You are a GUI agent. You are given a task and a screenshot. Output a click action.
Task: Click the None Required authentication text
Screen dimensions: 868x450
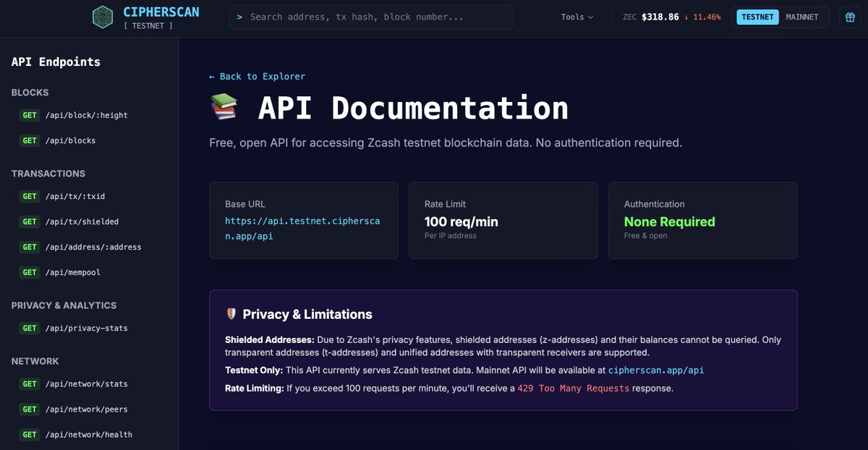(670, 221)
